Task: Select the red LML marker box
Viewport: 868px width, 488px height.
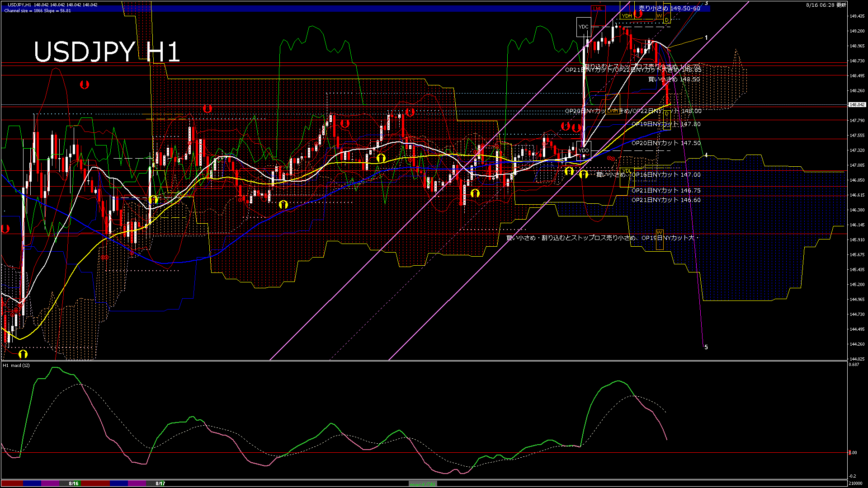Action: point(598,9)
